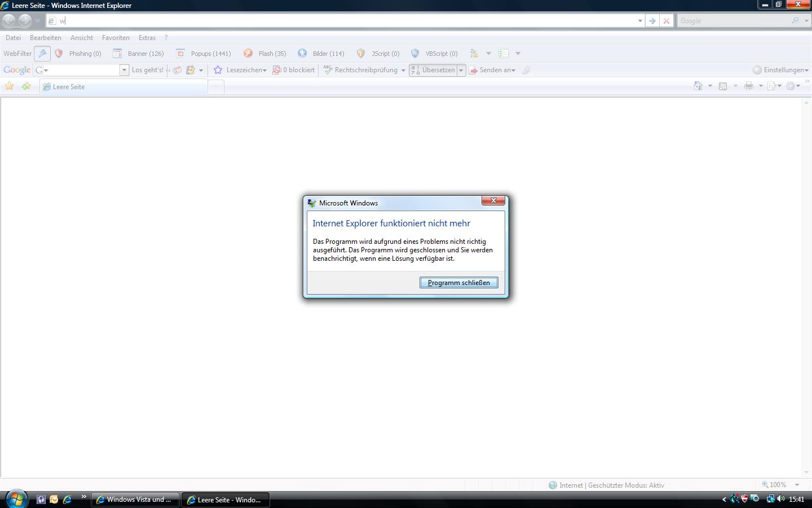812x508 pixels.
Task: Click the Popups (1441) filter item
Action: coord(204,54)
